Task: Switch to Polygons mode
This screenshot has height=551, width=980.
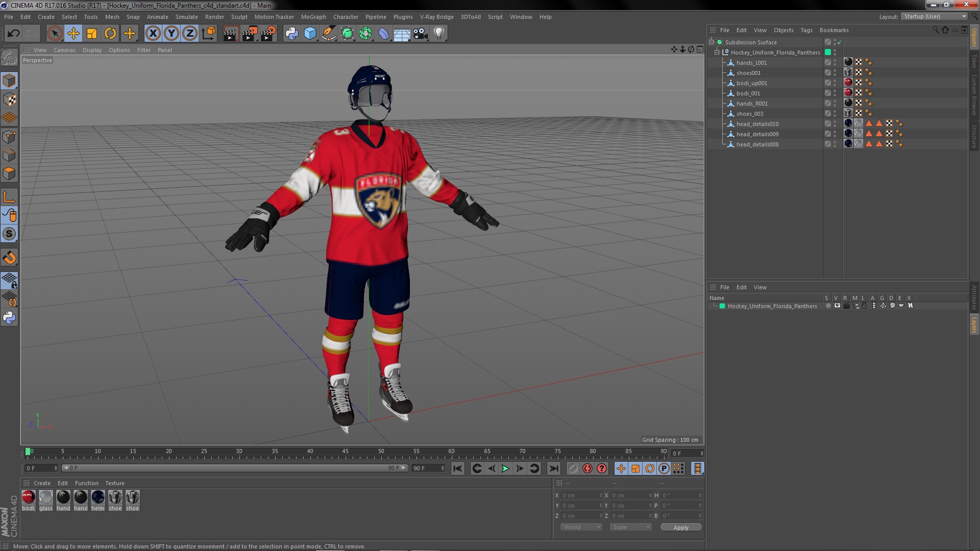Action: point(9,173)
